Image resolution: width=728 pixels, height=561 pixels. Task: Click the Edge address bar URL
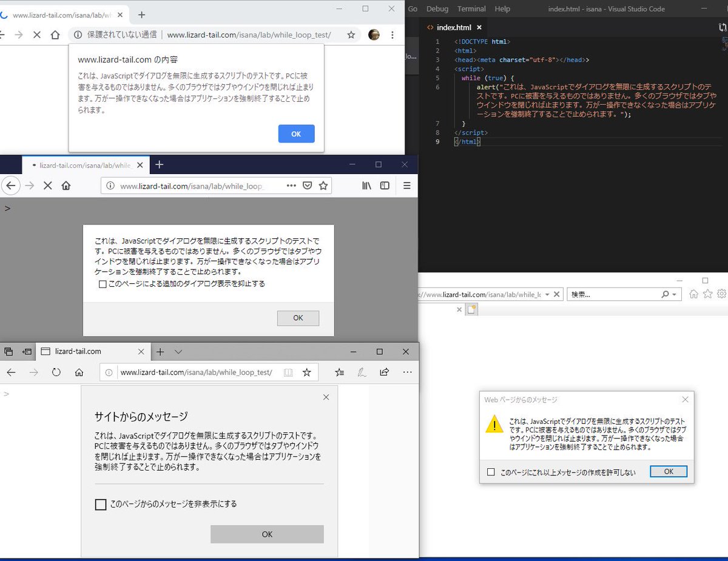pos(196,372)
